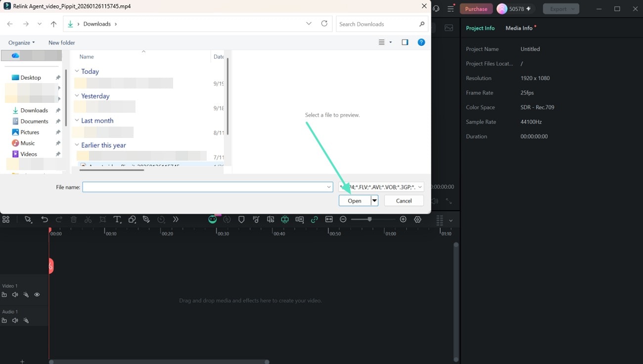Refresh the Downloads folder listing
This screenshot has height=364, width=643.
pyautogui.click(x=324, y=24)
